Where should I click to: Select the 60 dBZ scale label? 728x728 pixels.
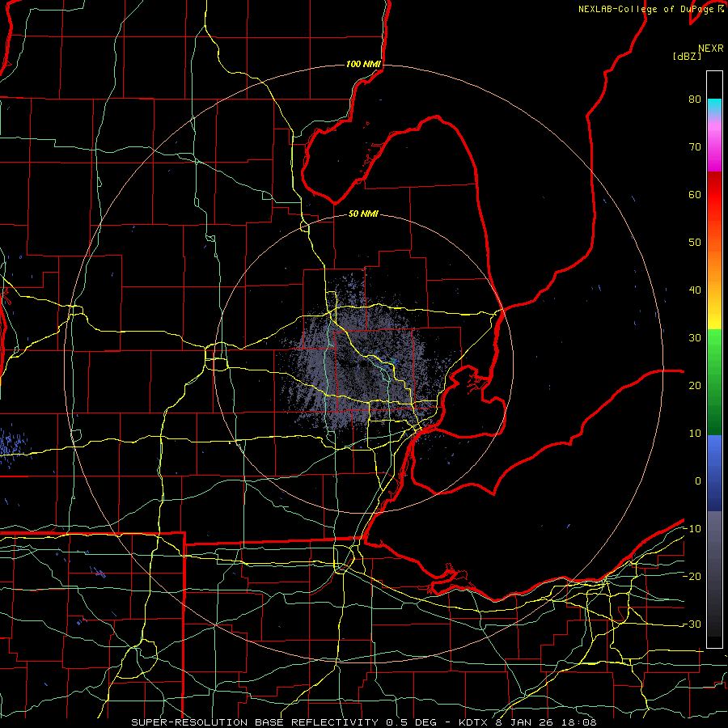pos(695,195)
